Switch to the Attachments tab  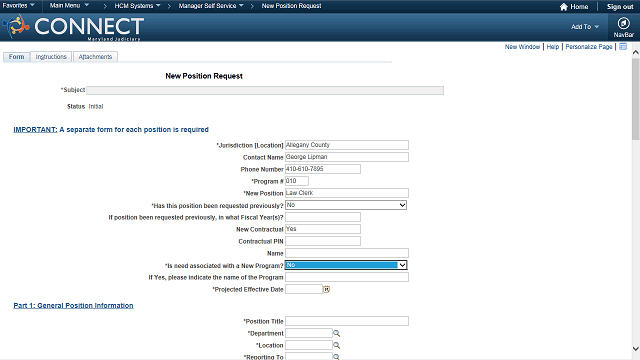click(95, 57)
